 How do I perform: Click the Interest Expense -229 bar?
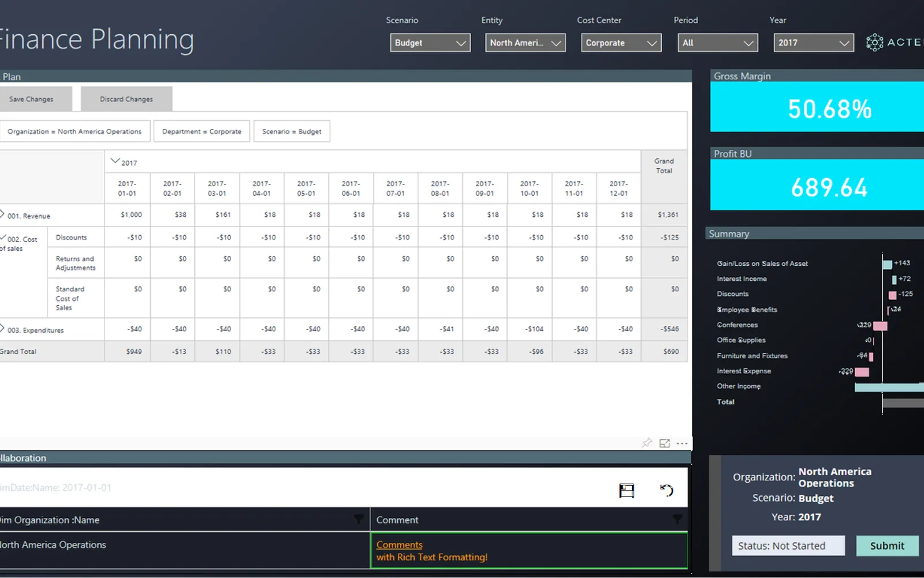(862, 372)
